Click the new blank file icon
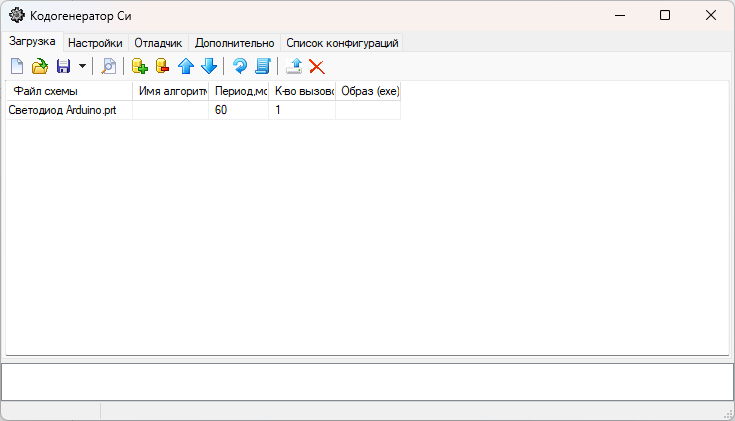 [x=17, y=67]
